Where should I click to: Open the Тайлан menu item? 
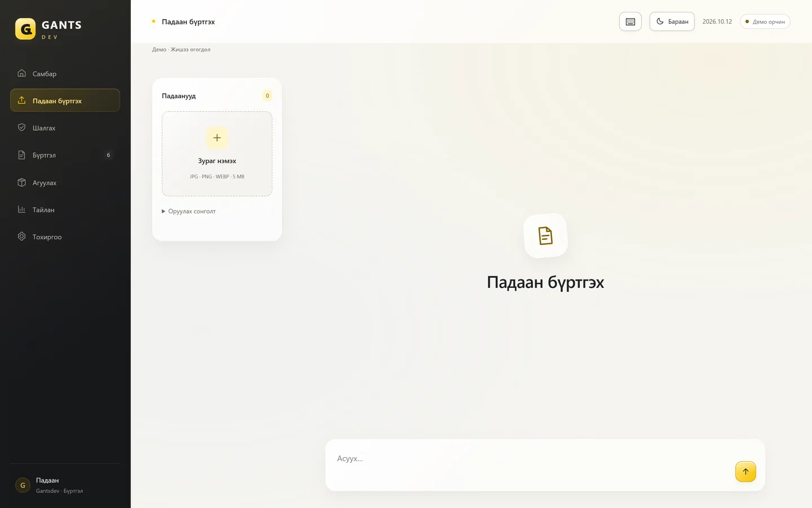pos(65,209)
